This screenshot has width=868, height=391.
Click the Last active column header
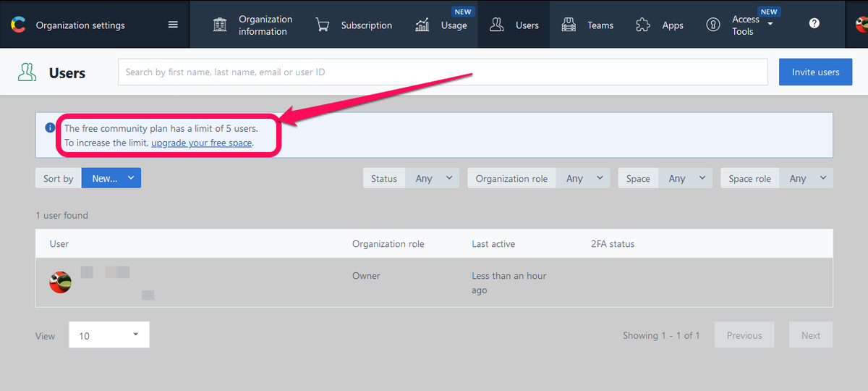[493, 244]
